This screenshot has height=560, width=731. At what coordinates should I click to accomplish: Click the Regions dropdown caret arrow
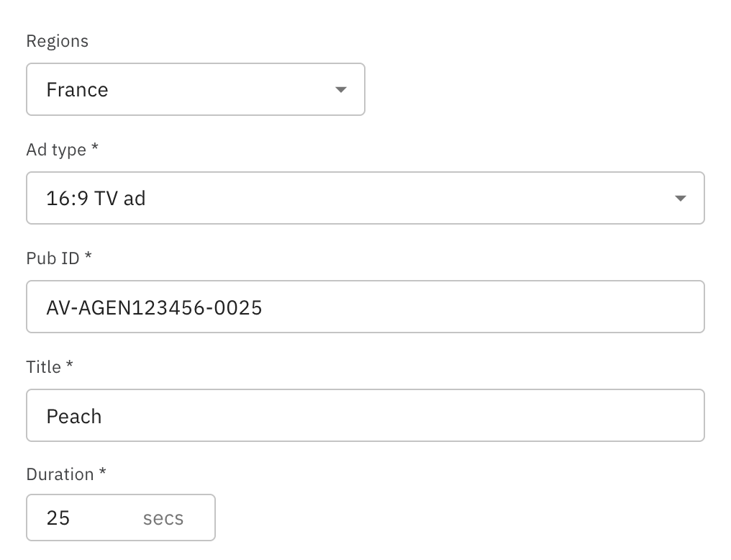pos(341,89)
